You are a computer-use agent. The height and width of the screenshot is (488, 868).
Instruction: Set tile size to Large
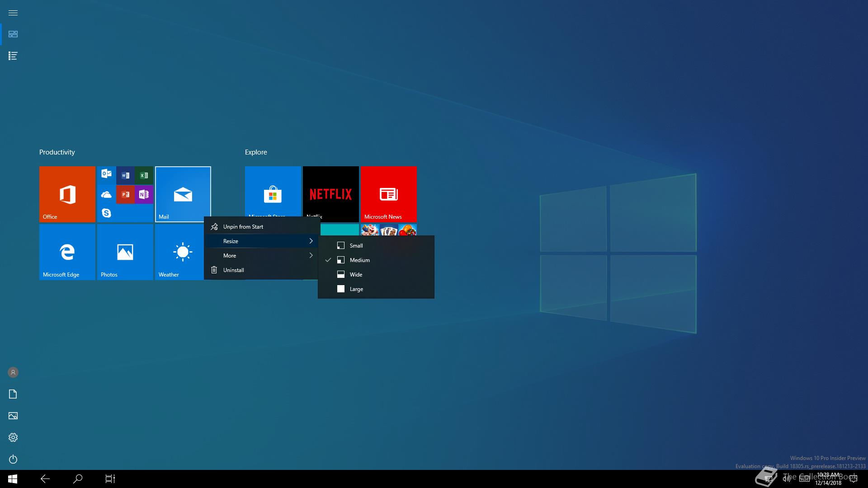click(376, 289)
